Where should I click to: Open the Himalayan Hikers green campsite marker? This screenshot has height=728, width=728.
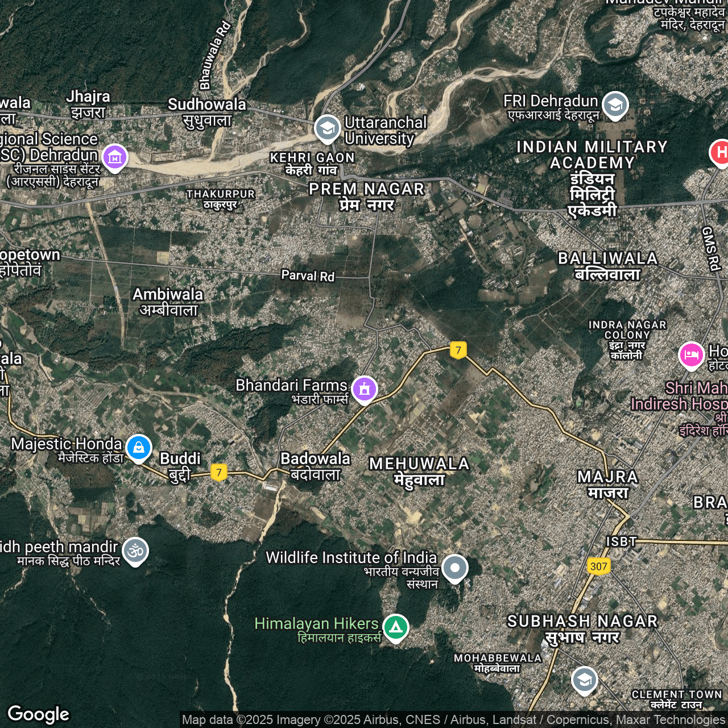[x=396, y=627]
